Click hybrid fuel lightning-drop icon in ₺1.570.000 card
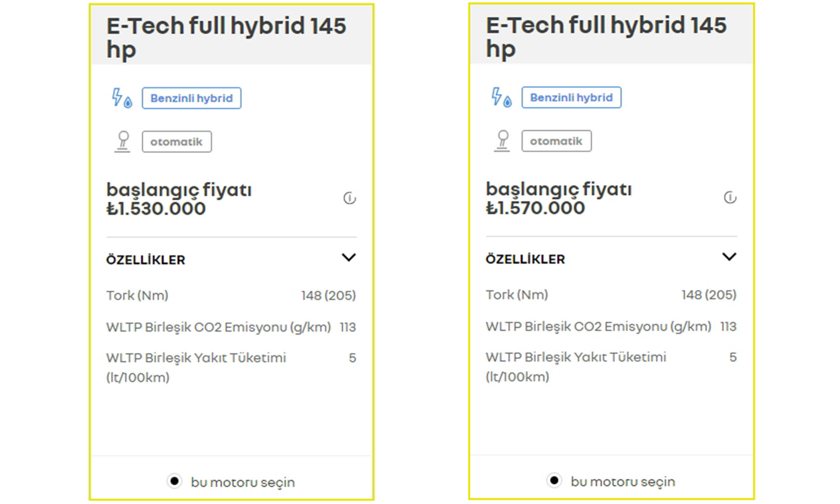 (x=501, y=97)
